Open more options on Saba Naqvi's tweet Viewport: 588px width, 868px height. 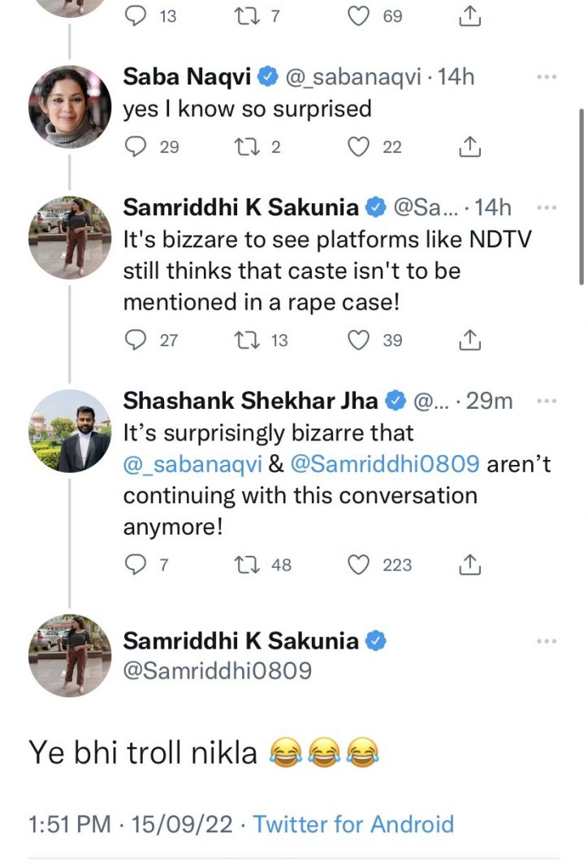[547, 77]
